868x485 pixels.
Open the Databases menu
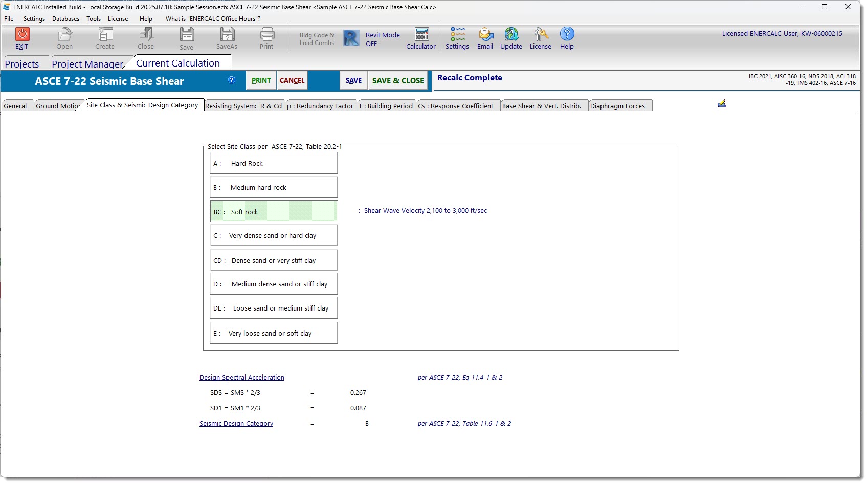pyautogui.click(x=65, y=19)
